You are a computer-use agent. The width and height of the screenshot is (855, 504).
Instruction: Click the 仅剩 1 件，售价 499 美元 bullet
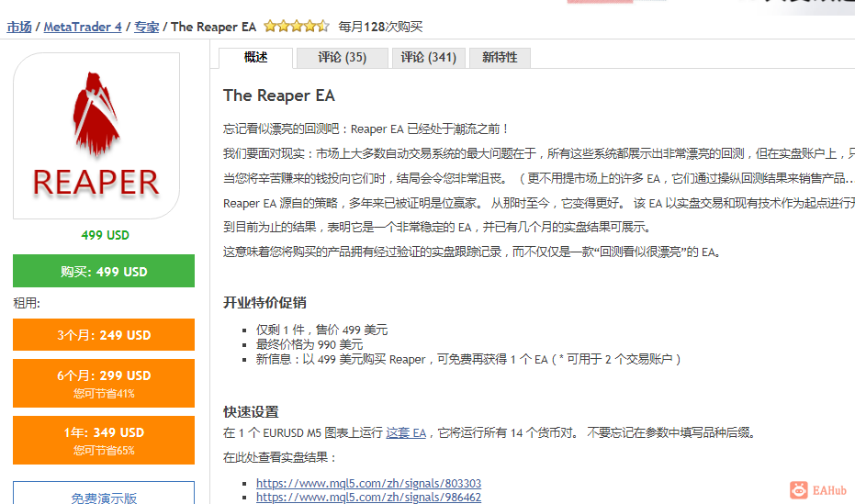[x=321, y=330]
